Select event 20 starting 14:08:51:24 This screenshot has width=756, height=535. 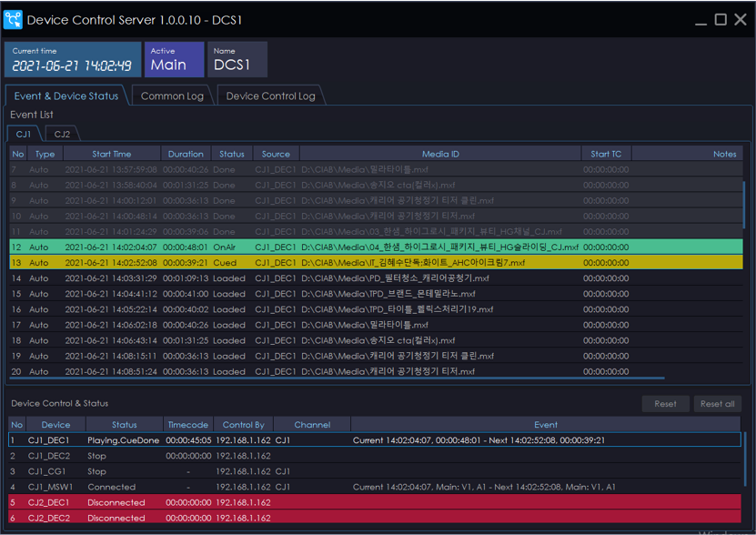[376, 371]
